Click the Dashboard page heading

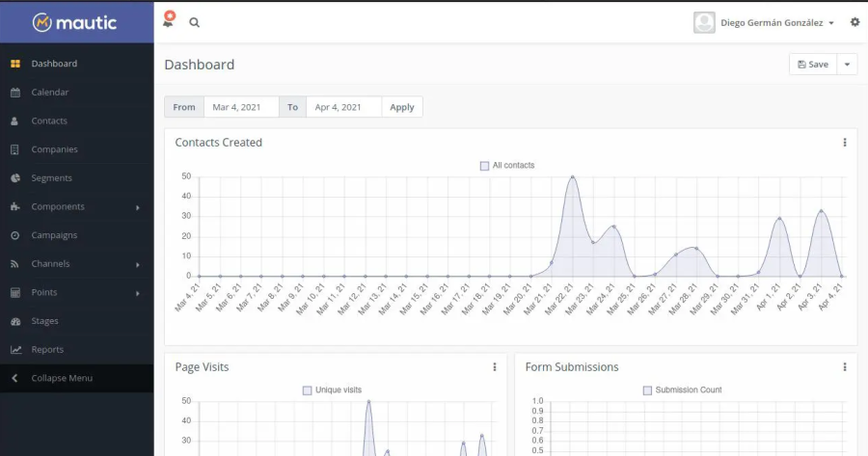(x=200, y=65)
